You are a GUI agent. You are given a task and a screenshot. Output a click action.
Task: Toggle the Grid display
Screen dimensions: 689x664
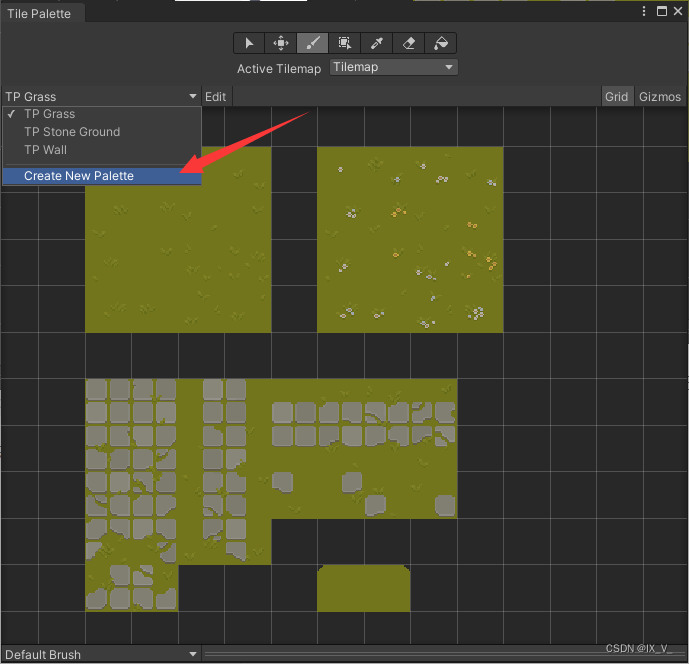tap(616, 97)
